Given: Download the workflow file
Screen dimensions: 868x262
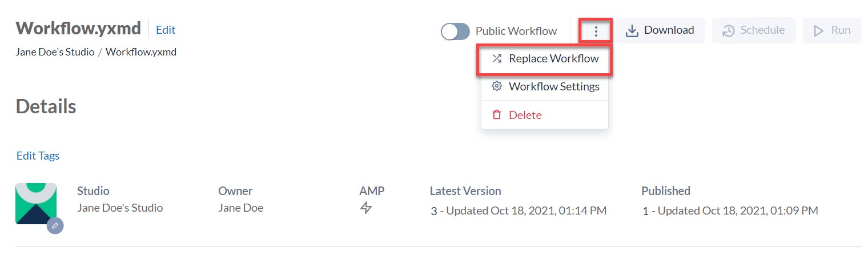Looking at the screenshot, I should click(x=660, y=30).
